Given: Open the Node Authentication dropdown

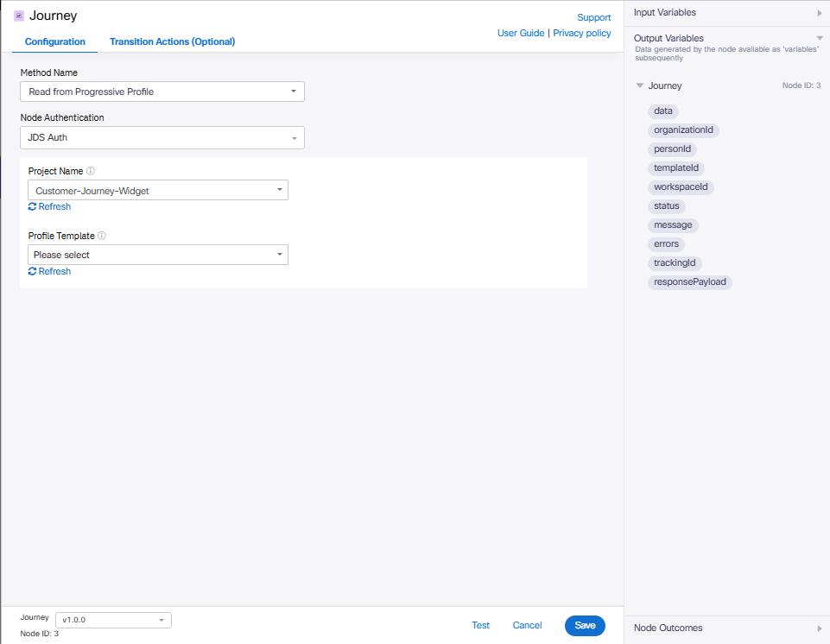Looking at the screenshot, I should [x=162, y=137].
